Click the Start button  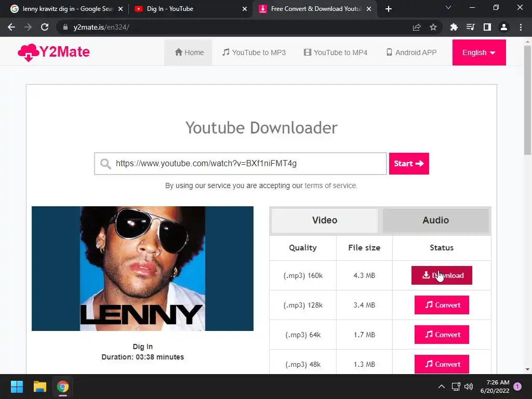[x=409, y=164]
